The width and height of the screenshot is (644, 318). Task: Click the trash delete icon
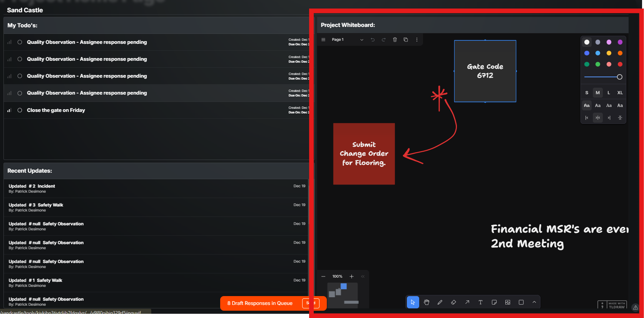click(x=395, y=40)
